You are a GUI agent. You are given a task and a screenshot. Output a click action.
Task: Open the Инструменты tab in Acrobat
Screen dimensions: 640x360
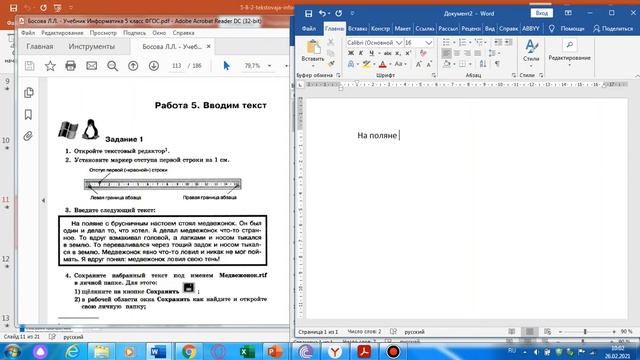coord(91,47)
